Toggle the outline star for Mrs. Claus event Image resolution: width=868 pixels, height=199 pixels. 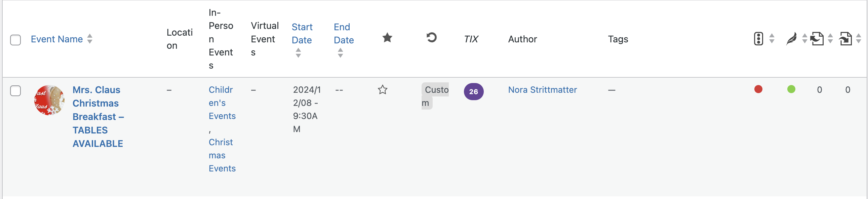383,90
